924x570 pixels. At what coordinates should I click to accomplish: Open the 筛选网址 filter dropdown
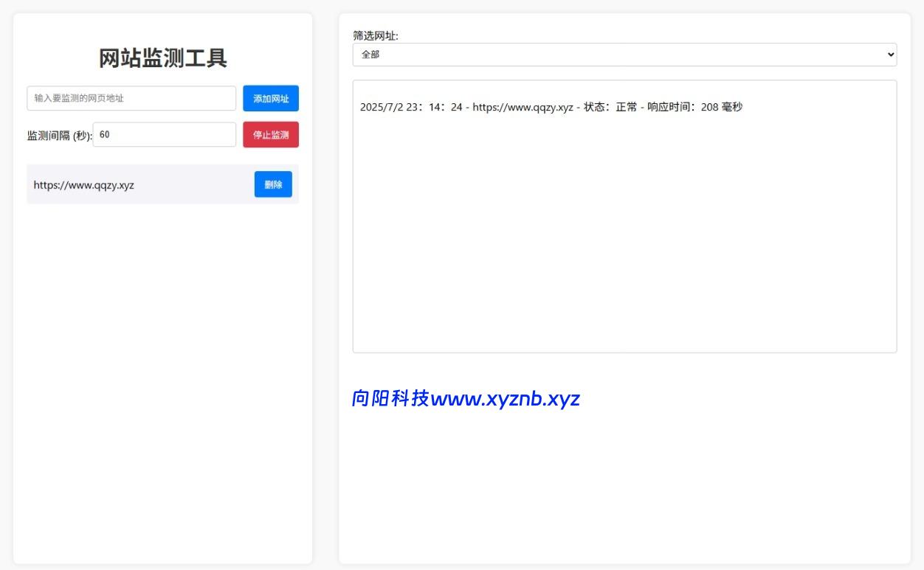624,54
